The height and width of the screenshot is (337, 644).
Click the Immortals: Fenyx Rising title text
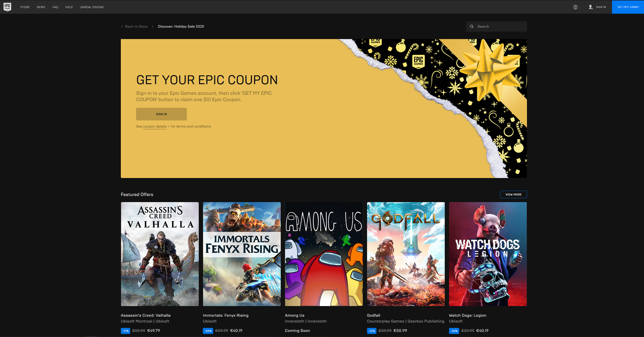[226, 316]
